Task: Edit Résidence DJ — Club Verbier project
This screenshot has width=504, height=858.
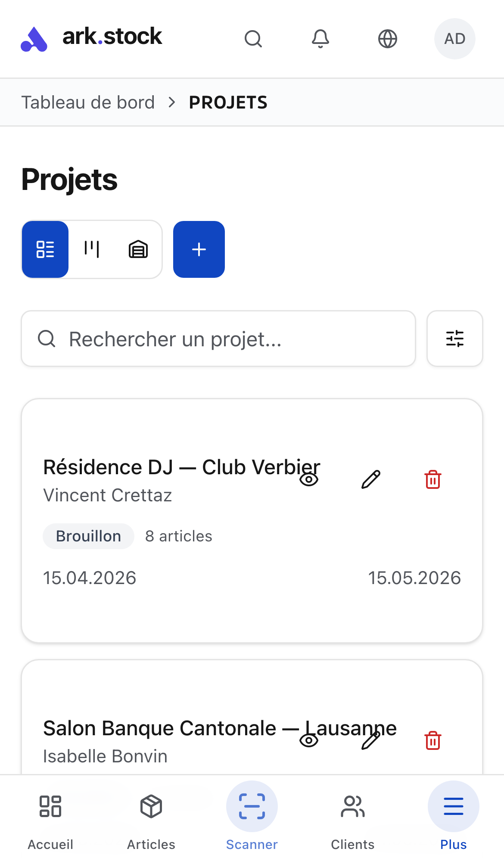Action: click(370, 479)
